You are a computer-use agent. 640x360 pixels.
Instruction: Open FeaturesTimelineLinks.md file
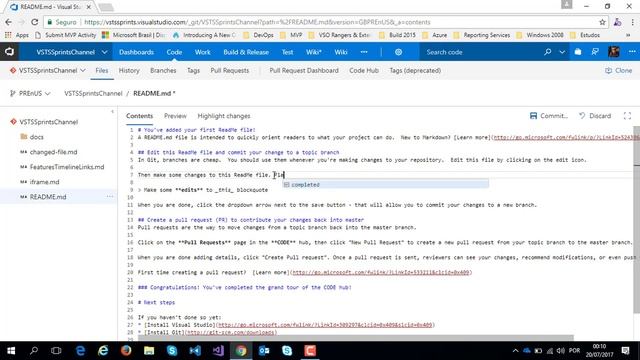[67, 167]
